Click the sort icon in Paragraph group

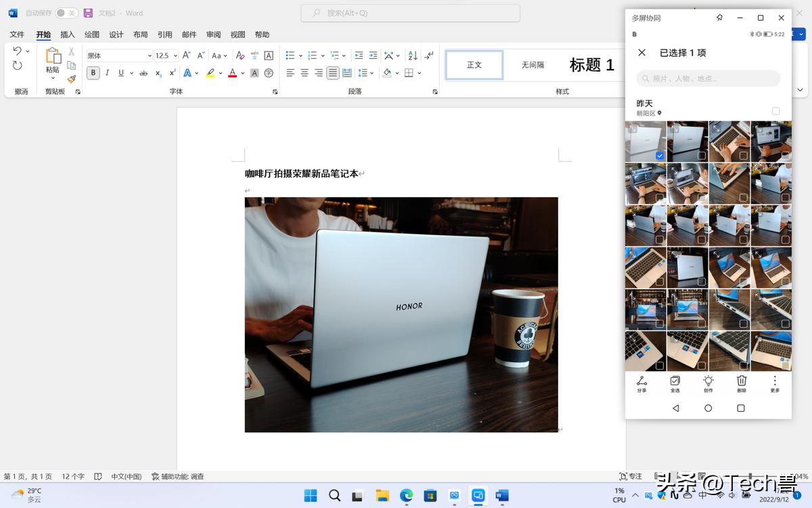tap(412, 55)
